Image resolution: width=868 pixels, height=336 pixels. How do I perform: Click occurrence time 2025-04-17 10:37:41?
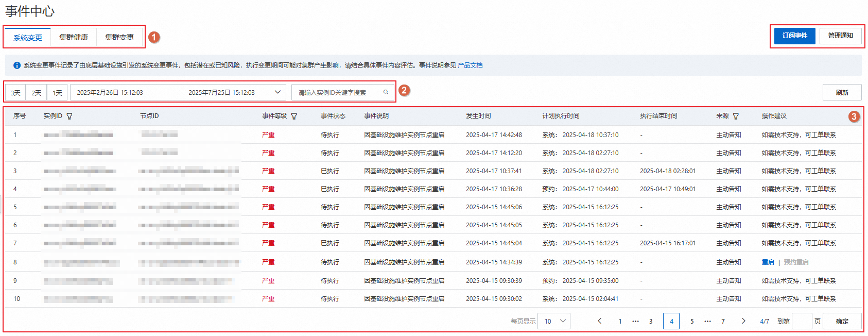pyautogui.click(x=494, y=171)
